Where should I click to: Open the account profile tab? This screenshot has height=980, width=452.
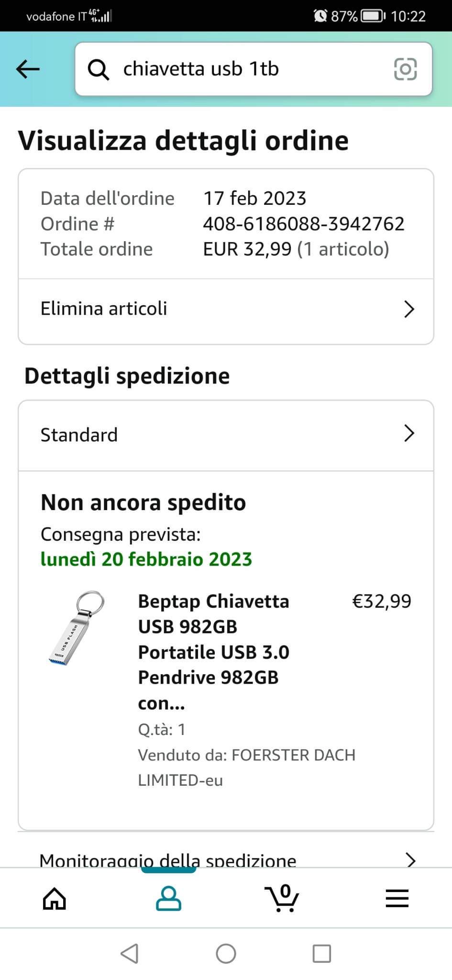[x=168, y=898]
